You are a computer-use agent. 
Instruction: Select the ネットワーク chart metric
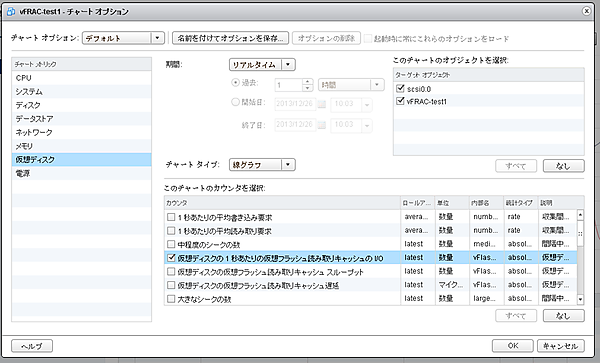pos(82,132)
